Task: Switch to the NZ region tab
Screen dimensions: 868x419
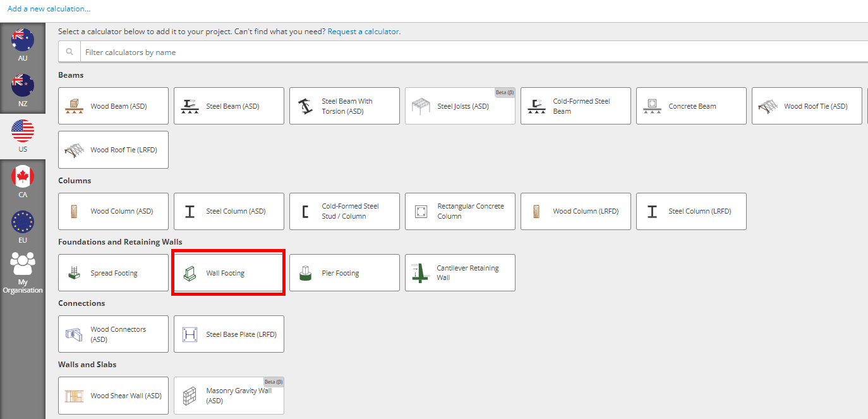Action: click(23, 90)
